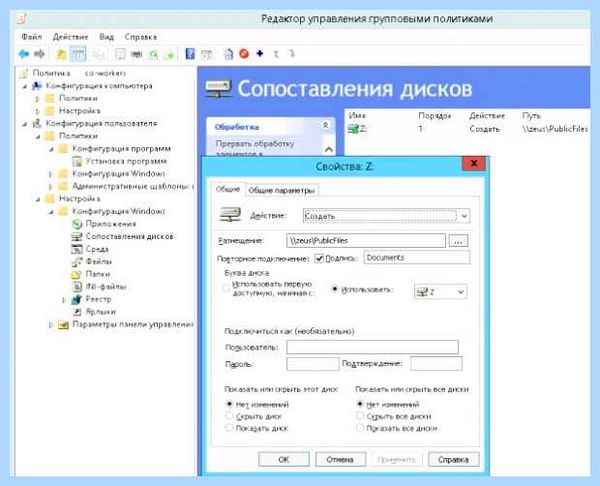Viewport: 600px width, 486px height.
Task: Click the red Stop processing icon
Action: [x=244, y=54]
